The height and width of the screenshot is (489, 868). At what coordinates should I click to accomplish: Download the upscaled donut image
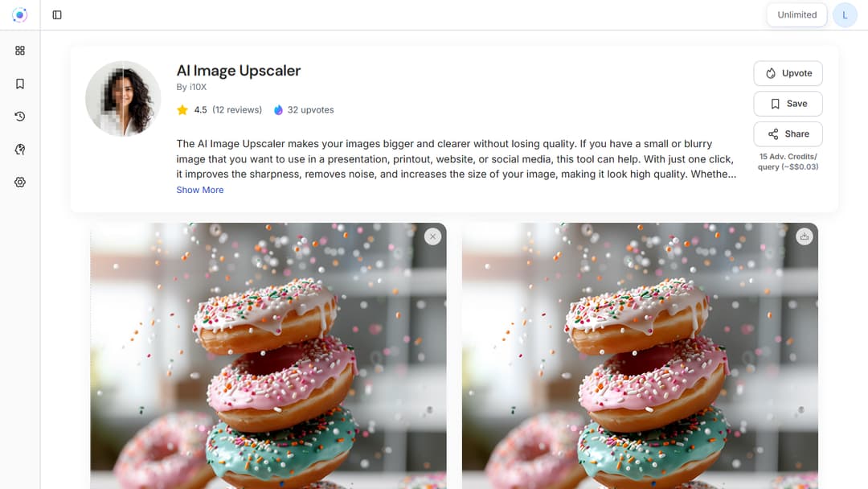point(805,236)
